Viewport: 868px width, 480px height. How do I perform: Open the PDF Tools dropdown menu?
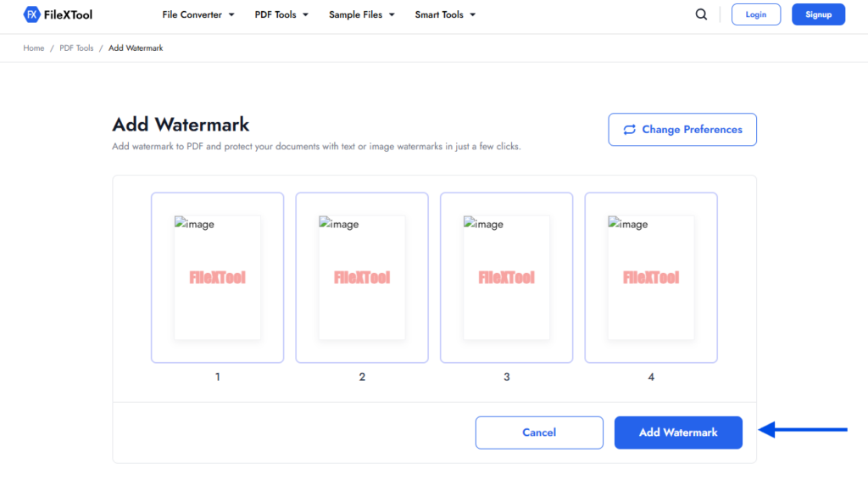click(281, 14)
